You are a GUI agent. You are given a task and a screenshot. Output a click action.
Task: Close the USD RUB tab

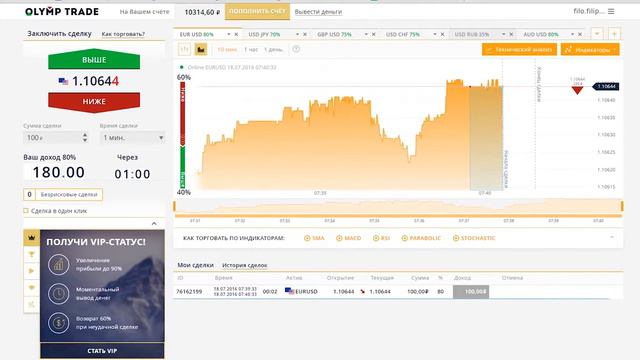pyautogui.click(x=511, y=35)
